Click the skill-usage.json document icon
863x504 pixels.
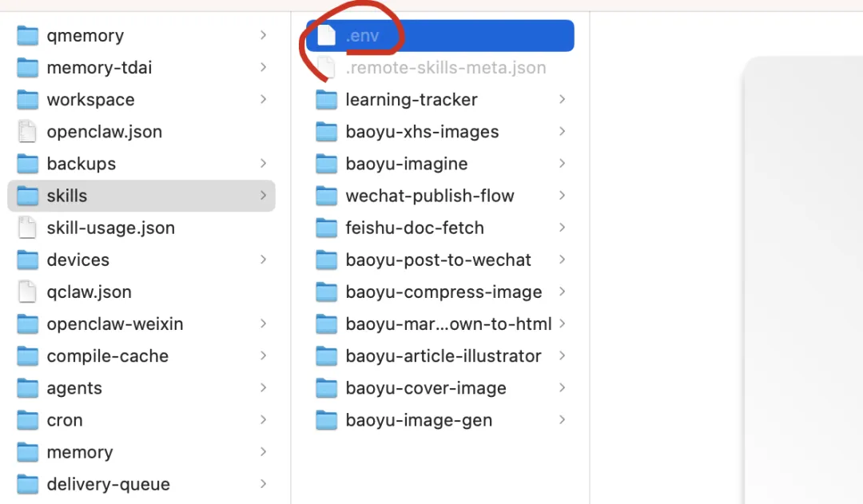[x=27, y=228]
